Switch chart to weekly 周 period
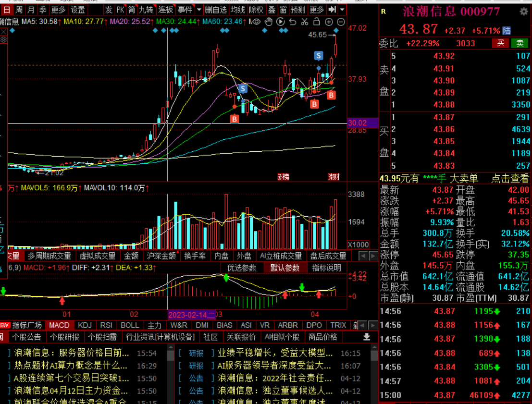 [x=19, y=10]
